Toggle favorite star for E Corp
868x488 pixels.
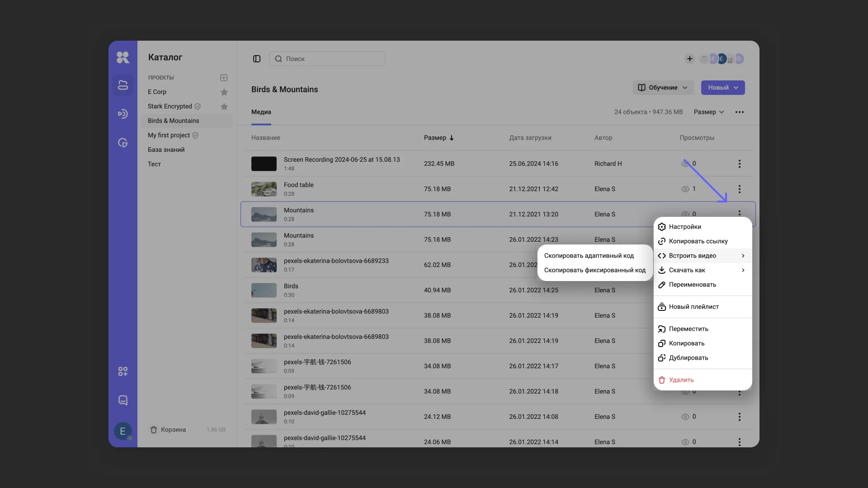pyautogui.click(x=224, y=92)
